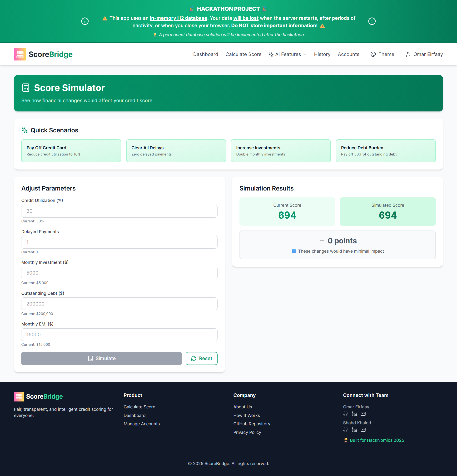Click the Credit Utilization input field
The image size is (457, 476).
tap(119, 211)
